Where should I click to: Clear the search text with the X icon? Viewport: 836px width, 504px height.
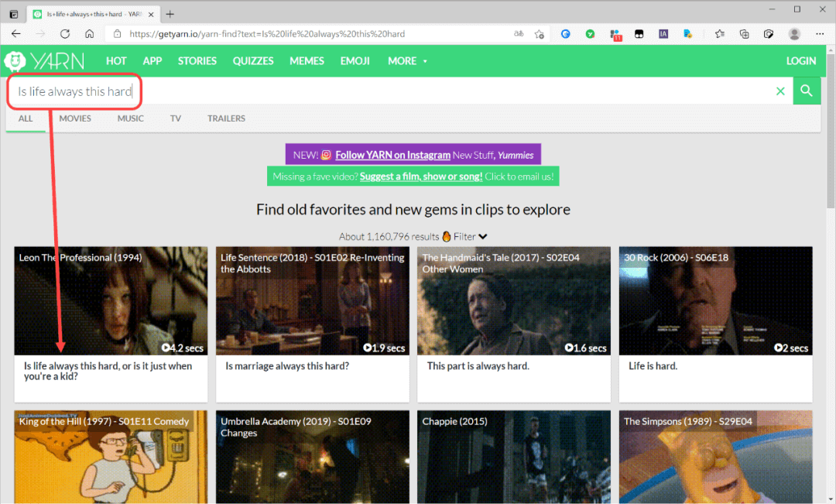tap(780, 91)
